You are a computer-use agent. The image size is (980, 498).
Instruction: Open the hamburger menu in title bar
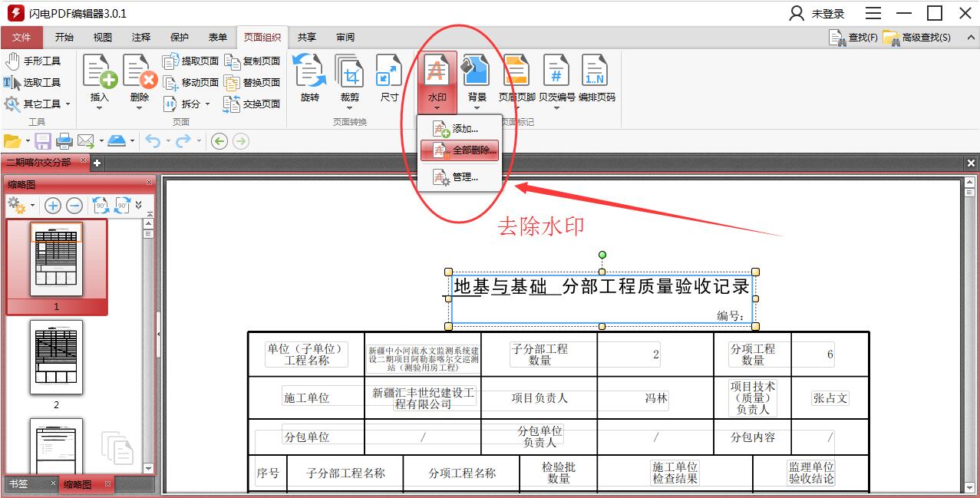click(x=873, y=14)
